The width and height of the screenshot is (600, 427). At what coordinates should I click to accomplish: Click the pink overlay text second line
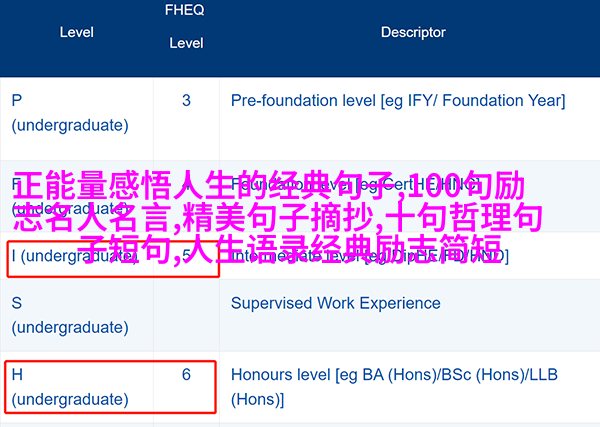coord(278,217)
